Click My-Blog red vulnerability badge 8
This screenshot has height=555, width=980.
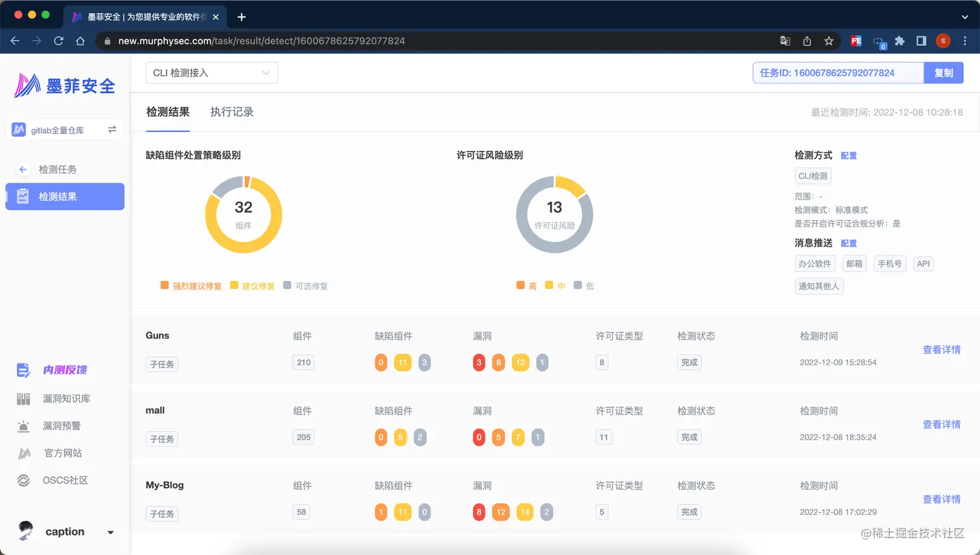click(x=479, y=512)
